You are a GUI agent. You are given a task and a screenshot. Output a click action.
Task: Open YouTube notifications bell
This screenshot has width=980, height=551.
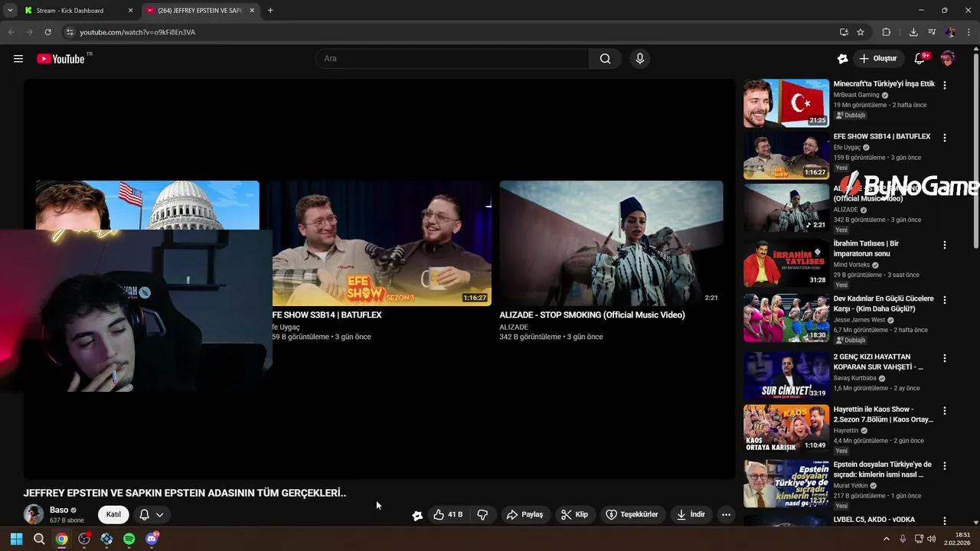(920, 59)
